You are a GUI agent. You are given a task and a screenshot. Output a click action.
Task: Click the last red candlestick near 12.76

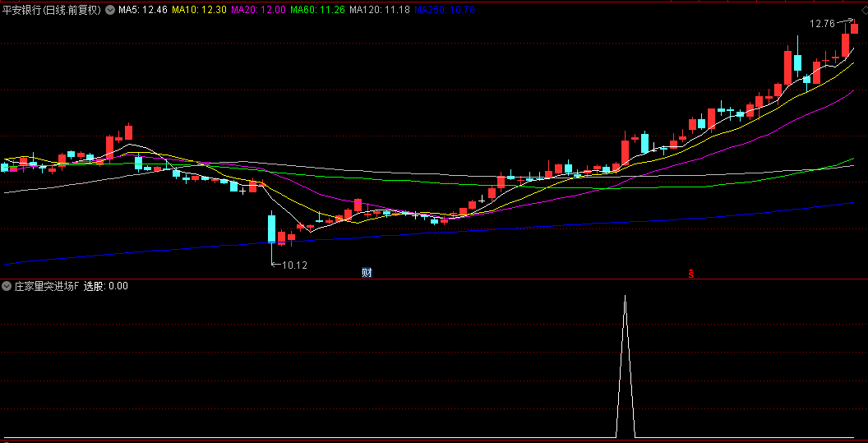click(854, 26)
